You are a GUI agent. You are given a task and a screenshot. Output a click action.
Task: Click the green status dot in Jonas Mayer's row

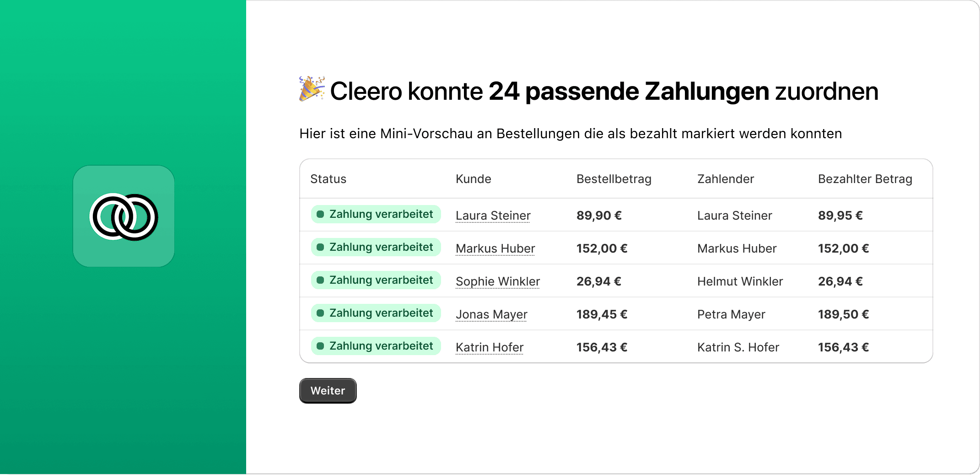pos(321,313)
